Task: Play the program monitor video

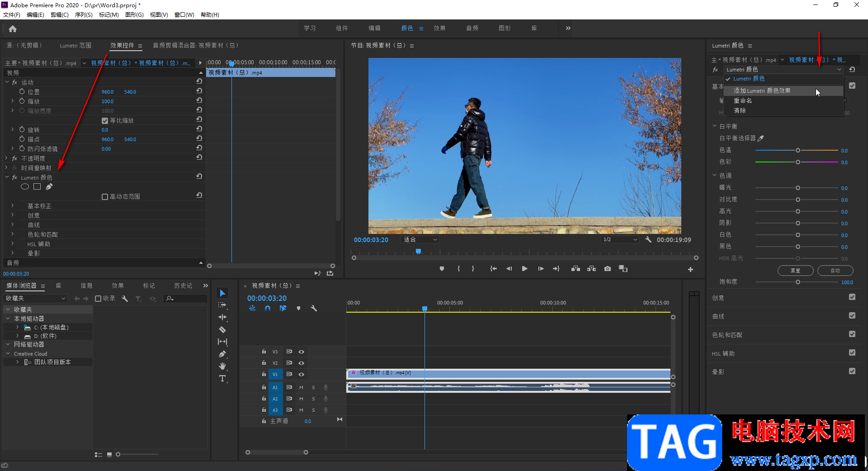Action: click(x=524, y=269)
